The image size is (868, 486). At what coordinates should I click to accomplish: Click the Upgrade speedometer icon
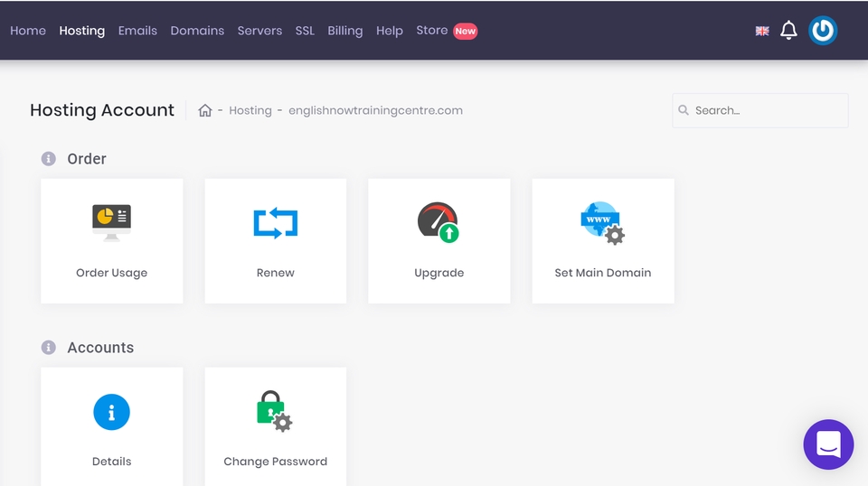[x=439, y=222]
